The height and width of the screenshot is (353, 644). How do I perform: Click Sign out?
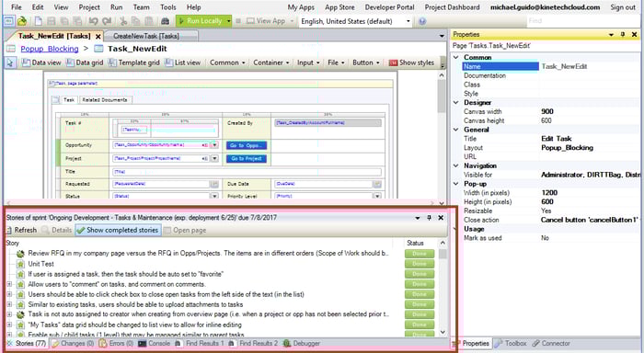(623, 7)
